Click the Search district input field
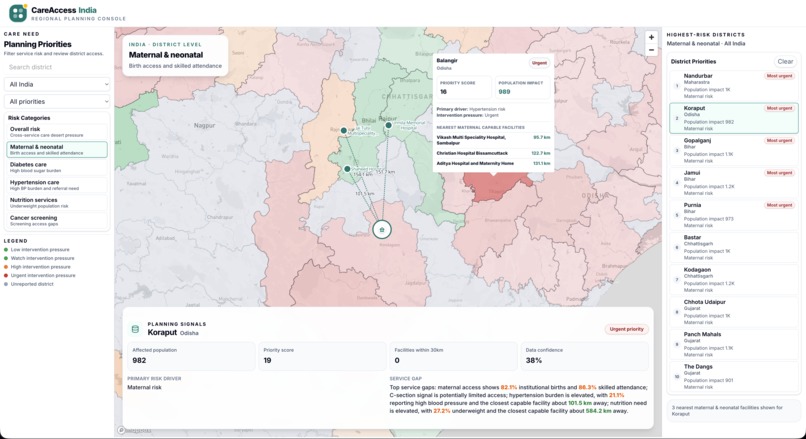Screen dimensions: 806x439 [57, 67]
